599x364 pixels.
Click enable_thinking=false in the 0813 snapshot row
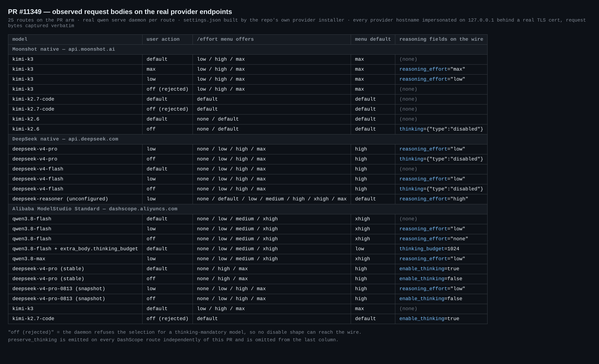coord(430,299)
